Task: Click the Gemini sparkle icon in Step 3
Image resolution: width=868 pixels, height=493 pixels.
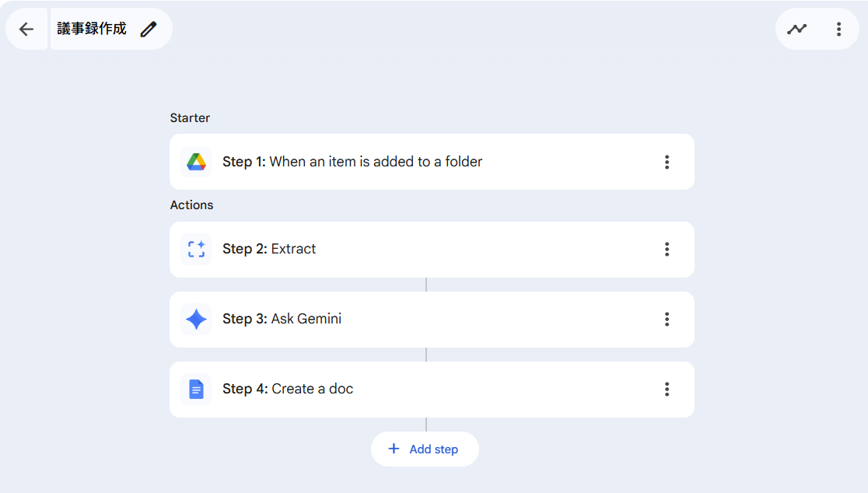Action: pos(196,320)
